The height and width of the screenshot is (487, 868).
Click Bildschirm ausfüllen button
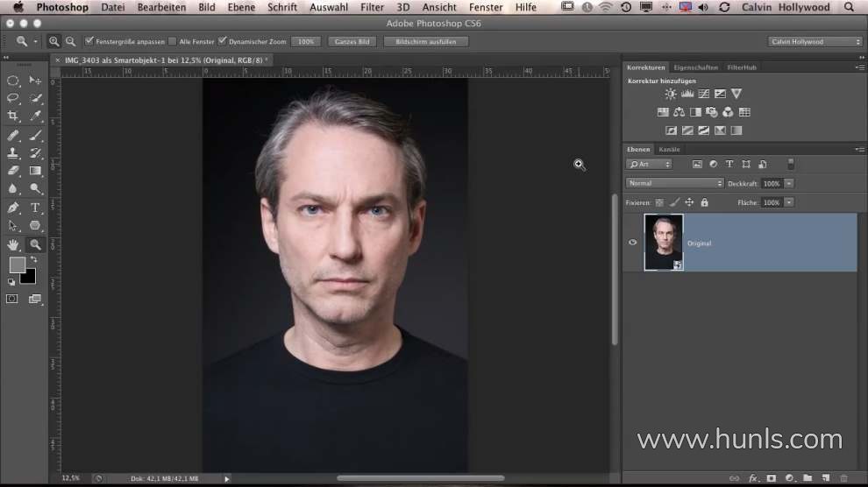click(426, 41)
